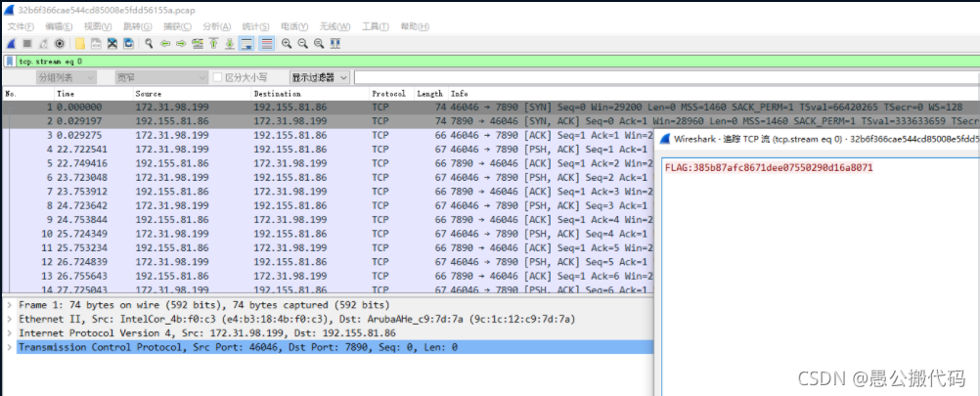The height and width of the screenshot is (396, 980).
Task: Click the find packet search input field
Action: coord(666,77)
